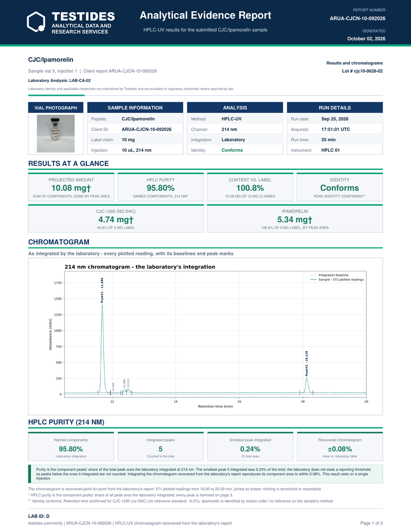The image size is (411, 532).
Task: Click the RUN DETAILS table header
Action: click(335, 108)
